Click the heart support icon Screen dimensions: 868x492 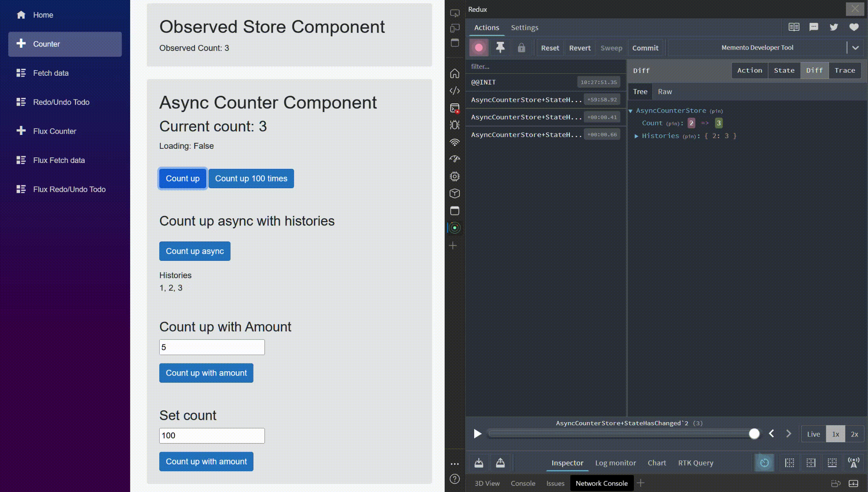[854, 27]
